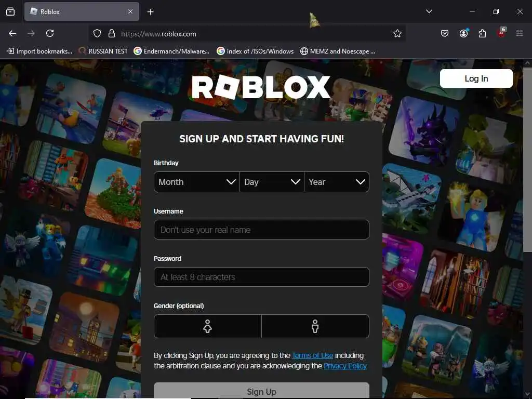Save page to Pocket
The height and width of the screenshot is (399, 532).
coord(445,33)
